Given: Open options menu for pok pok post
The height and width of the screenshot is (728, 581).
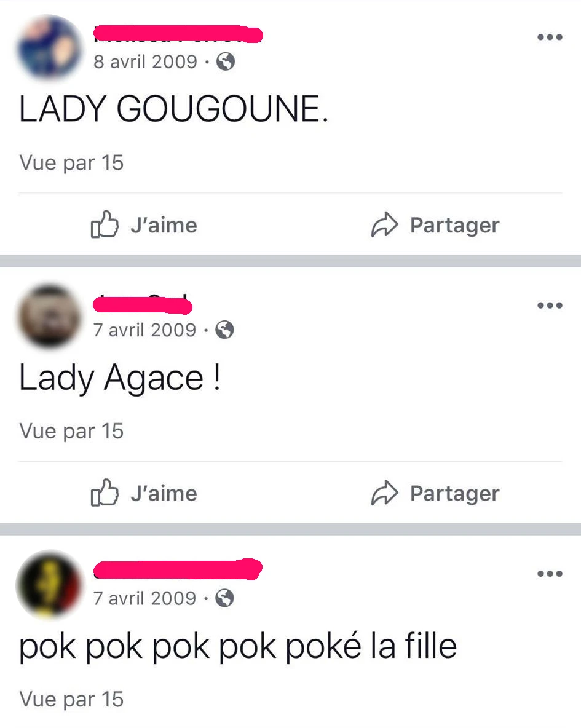Looking at the screenshot, I should click(x=550, y=574).
